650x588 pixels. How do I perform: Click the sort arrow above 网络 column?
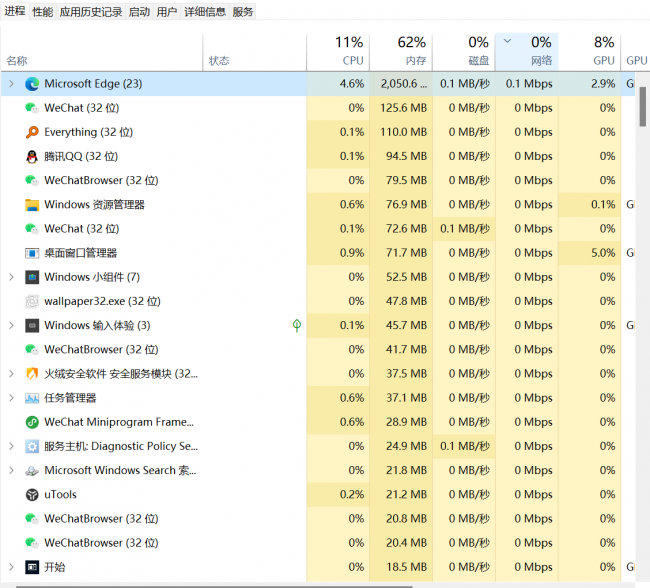coord(507,41)
